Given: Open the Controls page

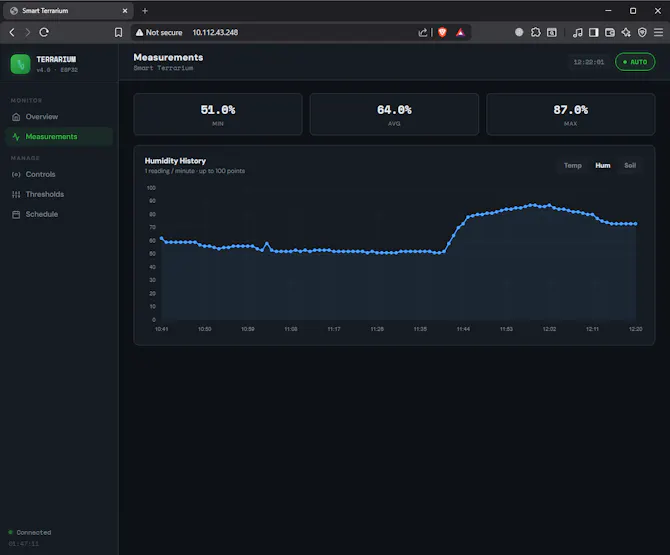Looking at the screenshot, I should click(59, 174).
